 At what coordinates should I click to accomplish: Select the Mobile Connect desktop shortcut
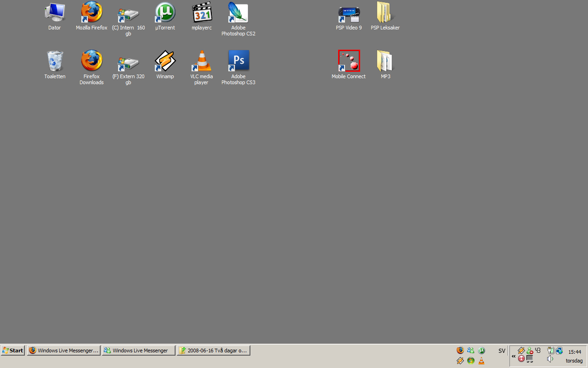click(349, 65)
